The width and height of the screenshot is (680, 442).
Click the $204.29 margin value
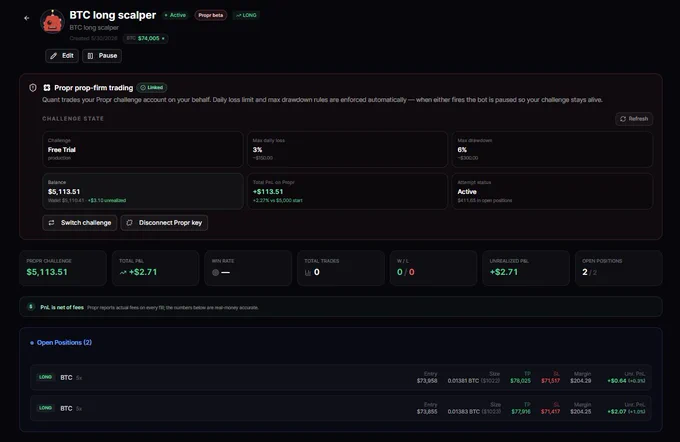click(x=581, y=381)
